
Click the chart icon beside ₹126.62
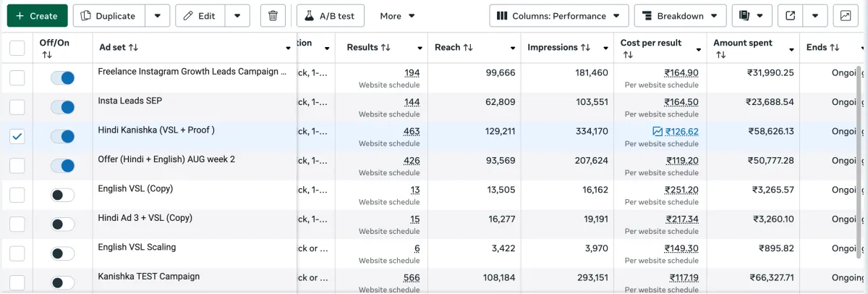tap(657, 132)
